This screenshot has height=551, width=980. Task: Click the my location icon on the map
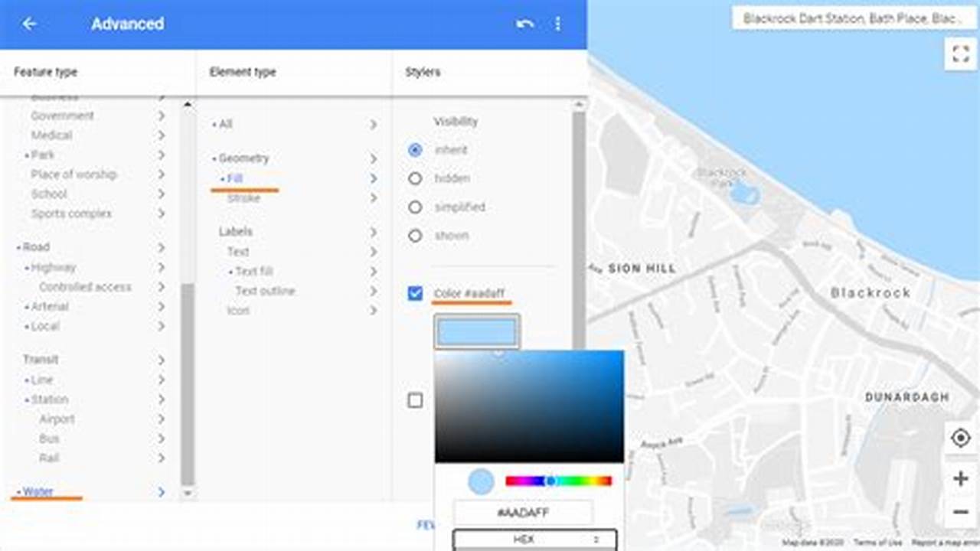[959, 437]
